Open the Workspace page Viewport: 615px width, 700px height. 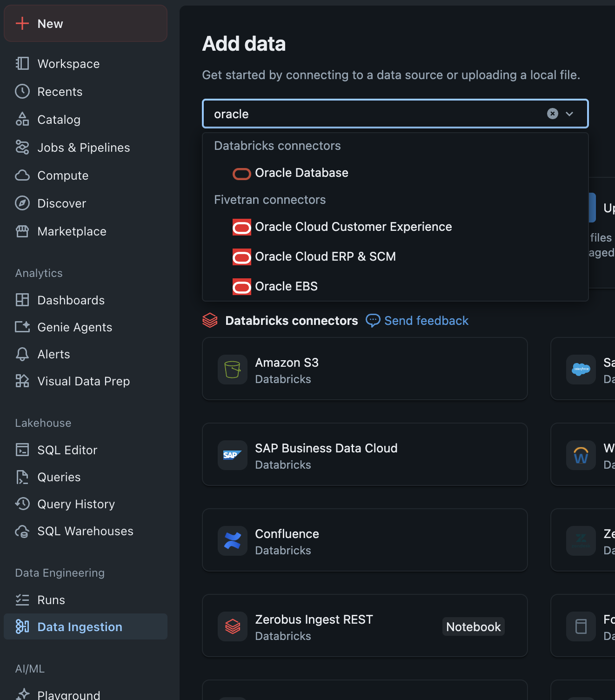click(x=86, y=63)
